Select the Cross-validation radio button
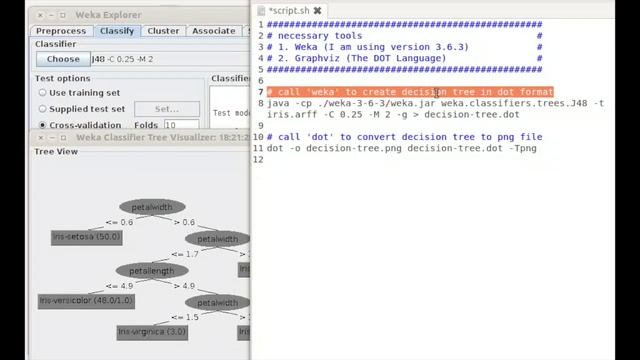 click(x=42, y=125)
